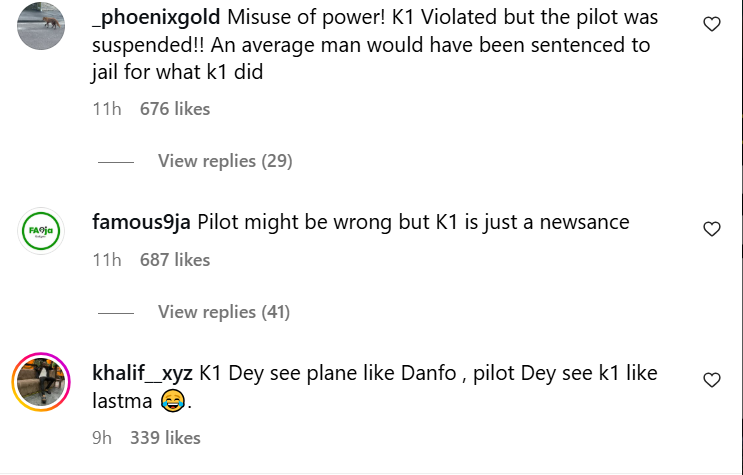Like the famous9ja comment with heart icon
Image resolution: width=743 pixels, height=475 pixels.
(x=712, y=229)
